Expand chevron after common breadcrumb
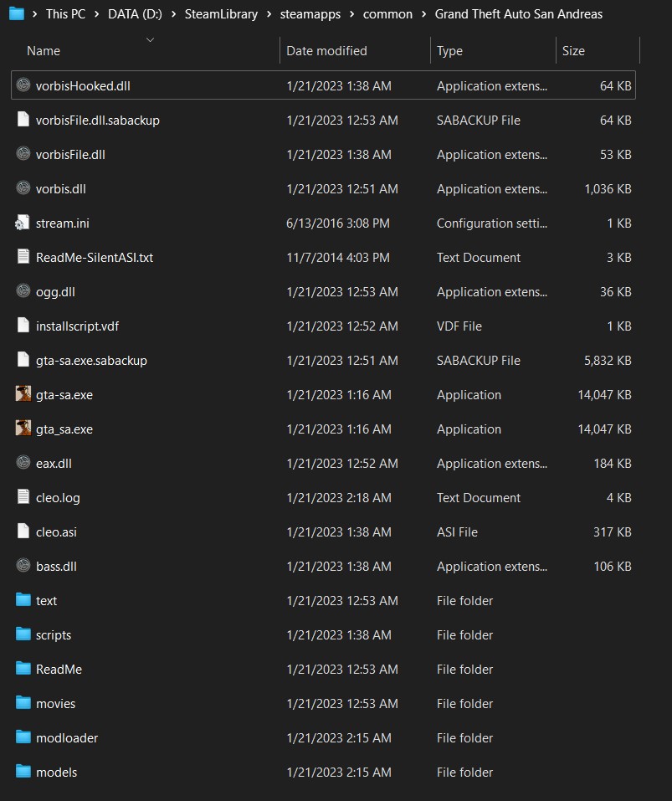This screenshot has width=672, height=801. pyautogui.click(x=423, y=14)
